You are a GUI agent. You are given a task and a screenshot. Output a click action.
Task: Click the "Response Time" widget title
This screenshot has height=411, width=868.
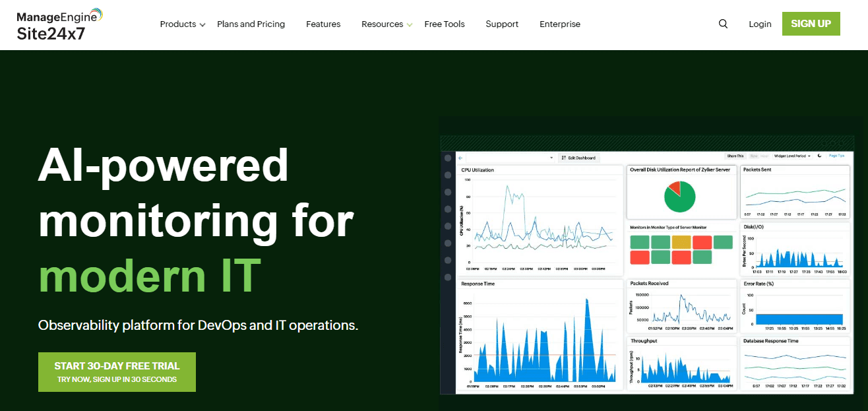(x=478, y=284)
